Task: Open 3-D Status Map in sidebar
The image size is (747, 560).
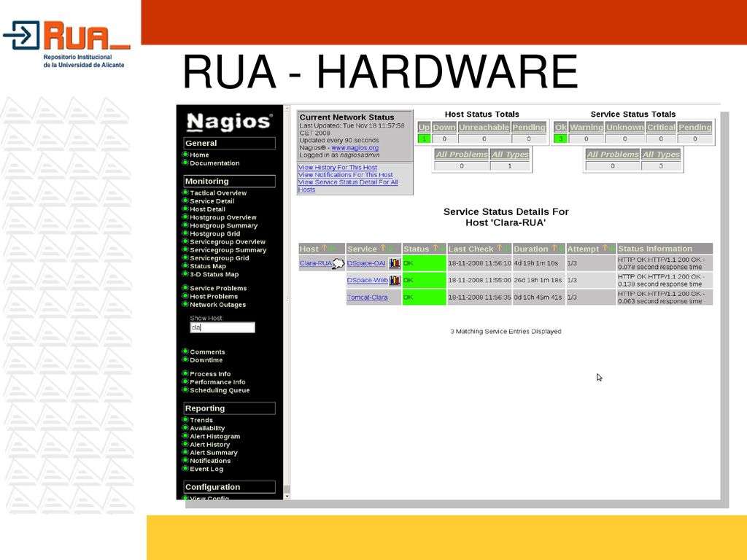Action: (214, 274)
